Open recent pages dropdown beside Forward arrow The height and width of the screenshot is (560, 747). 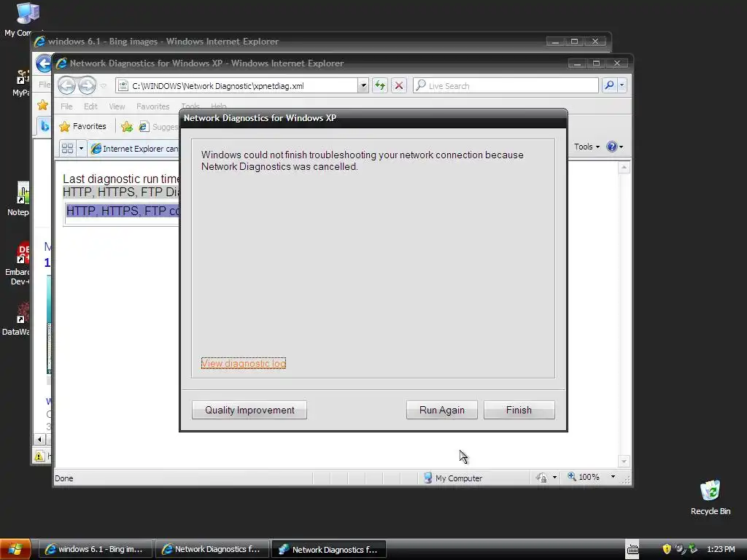103,86
